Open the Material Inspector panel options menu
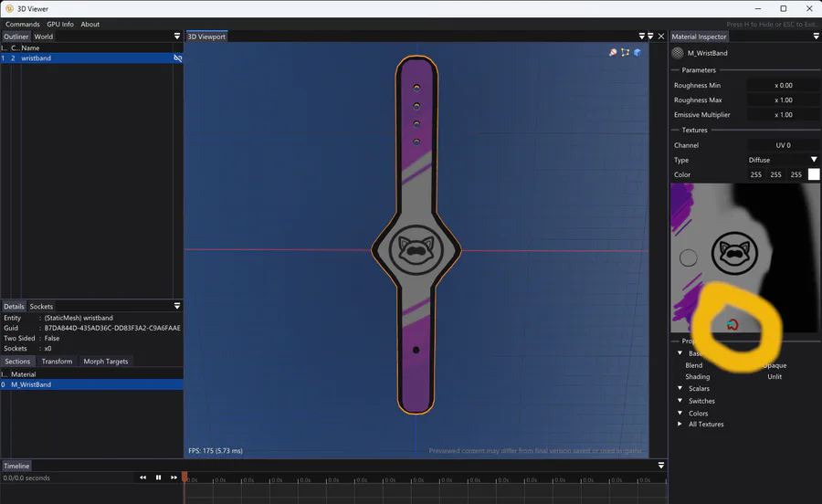This screenshot has width=822, height=504. pyautogui.click(x=816, y=37)
